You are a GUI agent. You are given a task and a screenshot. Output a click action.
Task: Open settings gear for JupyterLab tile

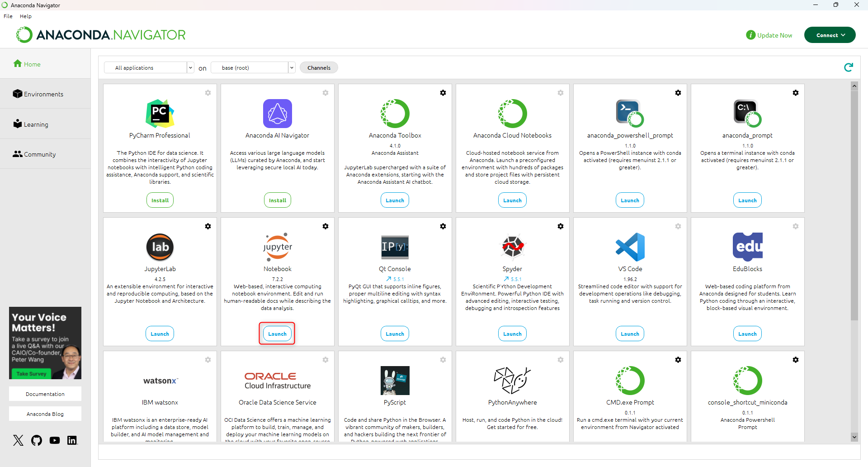pyautogui.click(x=208, y=226)
